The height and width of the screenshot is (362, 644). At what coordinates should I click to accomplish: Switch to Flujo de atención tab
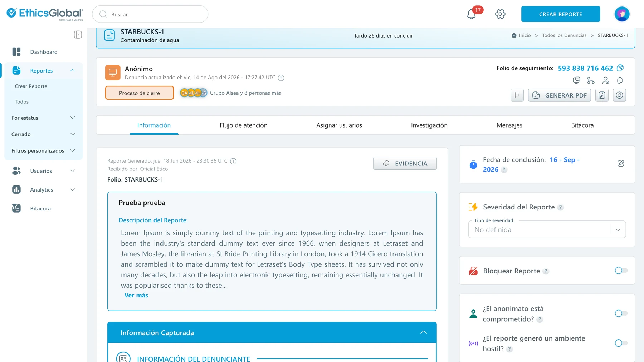point(243,125)
